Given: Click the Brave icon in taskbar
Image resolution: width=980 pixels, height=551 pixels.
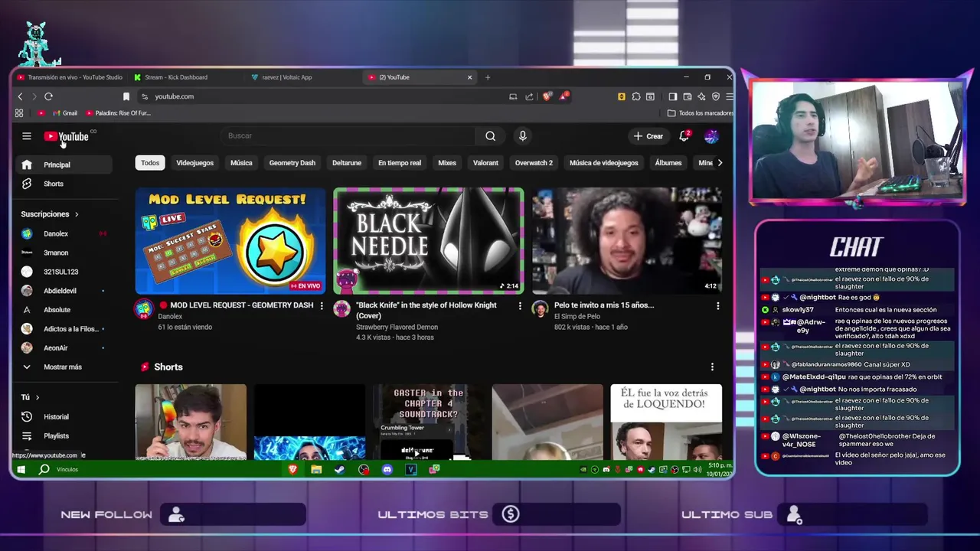Looking at the screenshot, I should (x=292, y=469).
